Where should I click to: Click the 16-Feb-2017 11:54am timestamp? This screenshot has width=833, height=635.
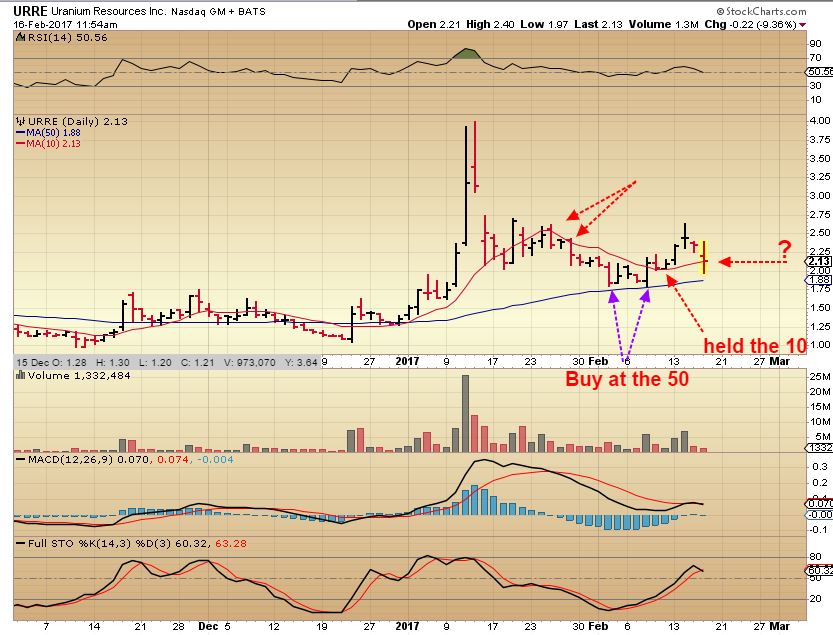65,24
